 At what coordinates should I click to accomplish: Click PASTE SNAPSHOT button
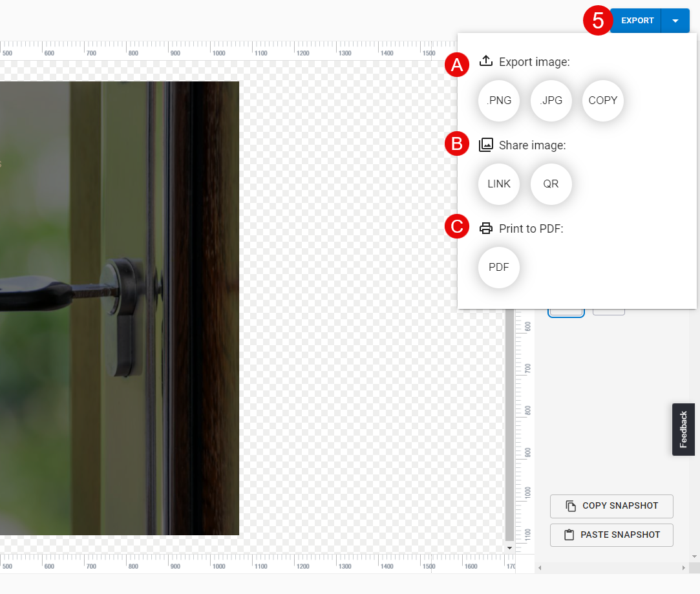[x=611, y=535]
